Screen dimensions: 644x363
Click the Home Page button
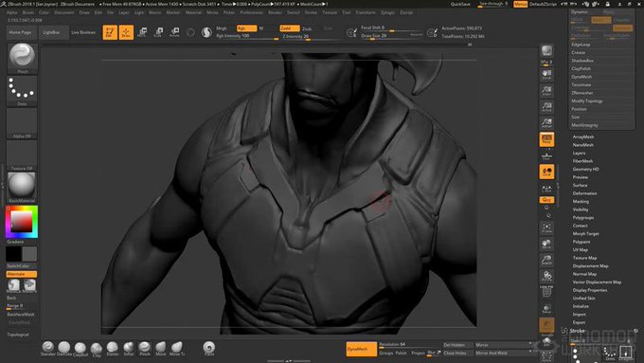20,32
